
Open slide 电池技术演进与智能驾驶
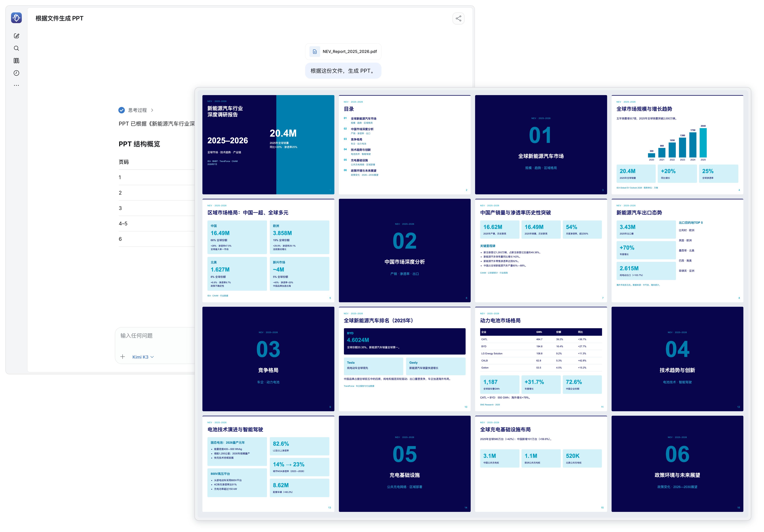[268, 463]
